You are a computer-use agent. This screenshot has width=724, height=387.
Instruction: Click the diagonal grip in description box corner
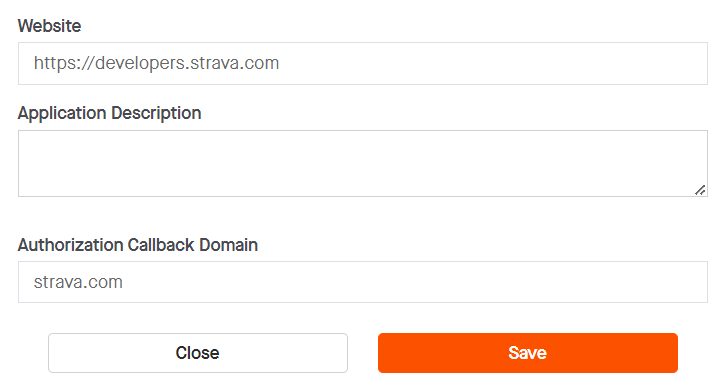(x=700, y=190)
